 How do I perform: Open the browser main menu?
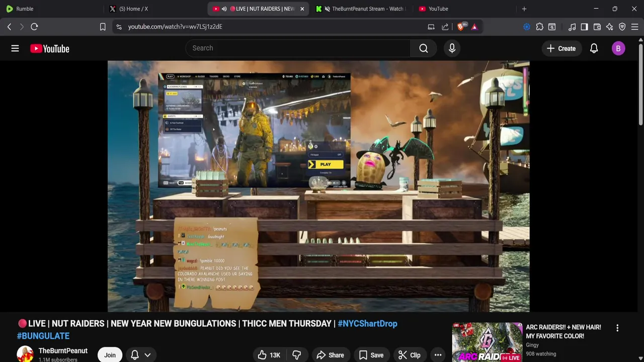click(x=635, y=27)
